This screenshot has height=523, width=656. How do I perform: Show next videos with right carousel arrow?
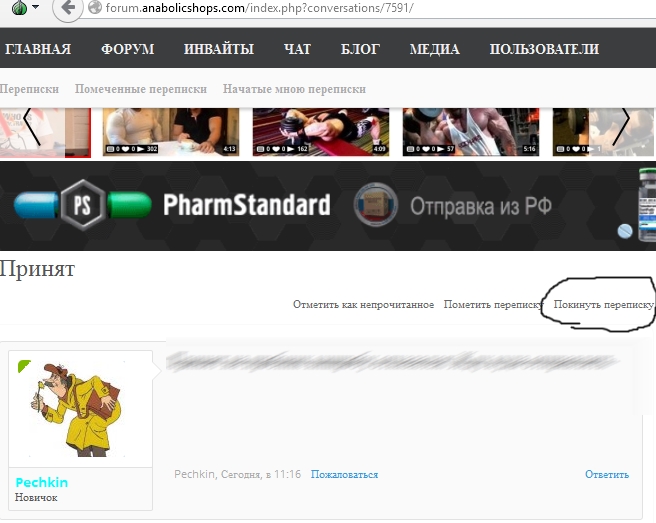[x=621, y=127]
